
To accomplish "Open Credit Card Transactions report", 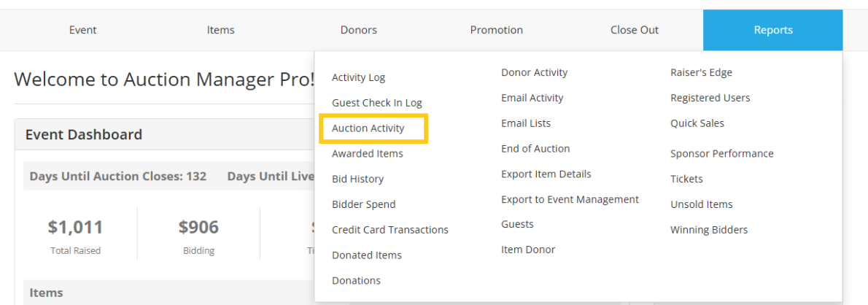I will tap(390, 230).
